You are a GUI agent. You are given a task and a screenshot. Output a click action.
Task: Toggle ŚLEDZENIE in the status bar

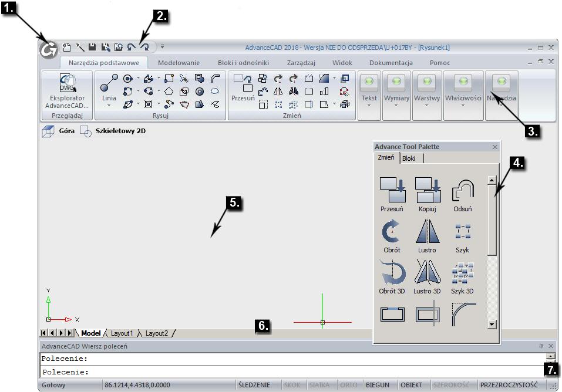pyautogui.click(x=254, y=385)
